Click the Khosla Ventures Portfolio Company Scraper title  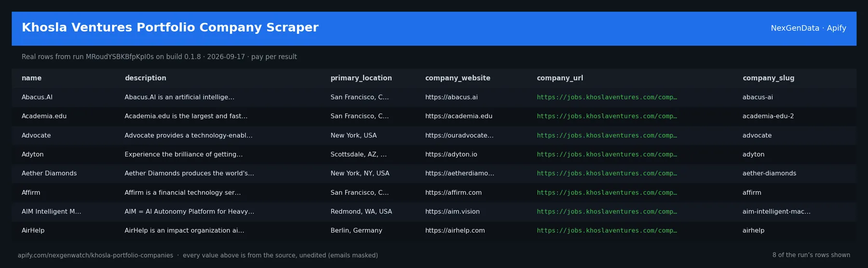[170, 27]
